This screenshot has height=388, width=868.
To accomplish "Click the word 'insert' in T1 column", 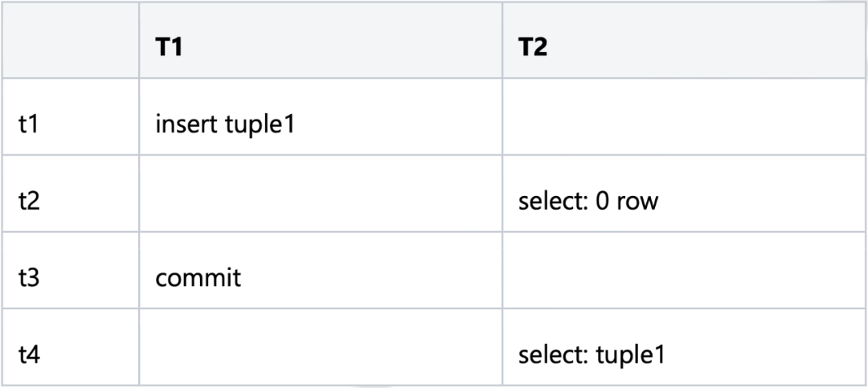I will (x=187, y=124).
